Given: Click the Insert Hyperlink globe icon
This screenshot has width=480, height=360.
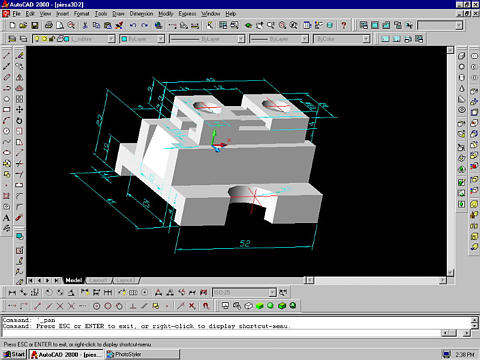Looking at the screenshot, I should pyautogui.click(x=158, y=25).
